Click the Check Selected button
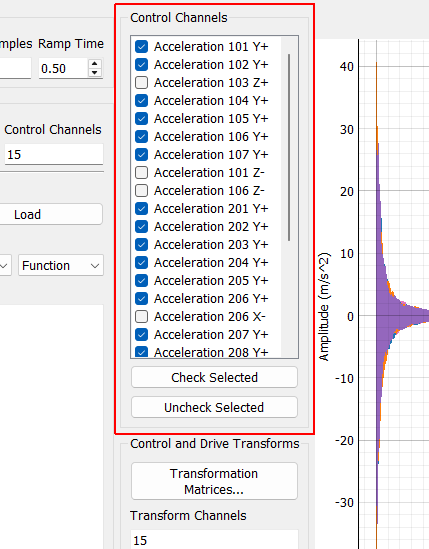The width and height of the screenshot is (429, 549). [x=214, y=377]
